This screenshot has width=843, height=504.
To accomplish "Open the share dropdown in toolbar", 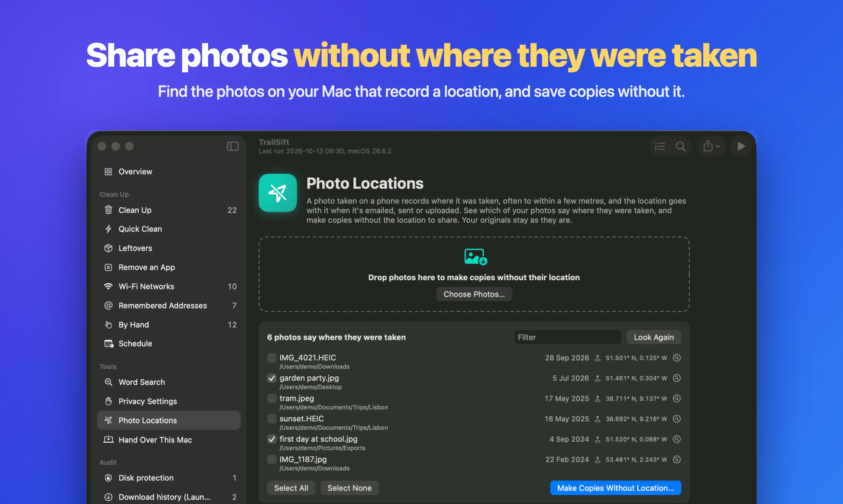I will pos(712,146).
